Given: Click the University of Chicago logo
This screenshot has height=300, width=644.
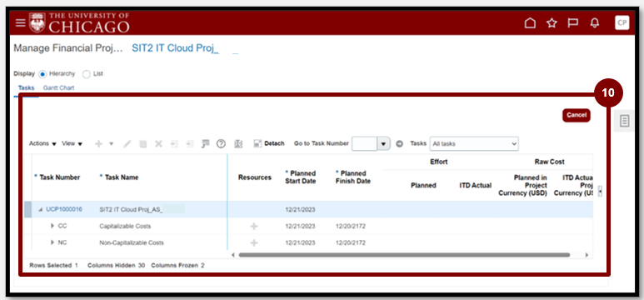Looking at the screenshot, I should 79,22.
